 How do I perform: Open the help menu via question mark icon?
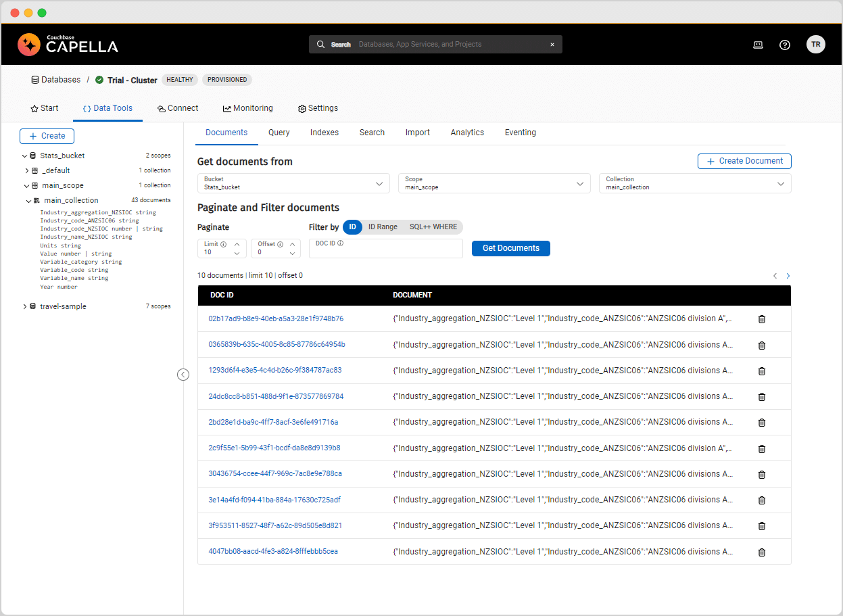click(x=784, y=44)
